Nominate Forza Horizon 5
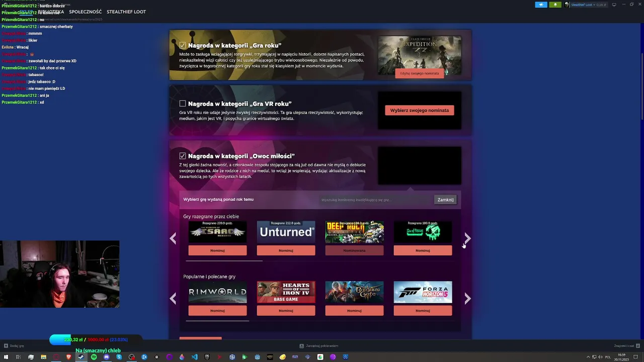 pyautogui.click(x=423, y=311)
